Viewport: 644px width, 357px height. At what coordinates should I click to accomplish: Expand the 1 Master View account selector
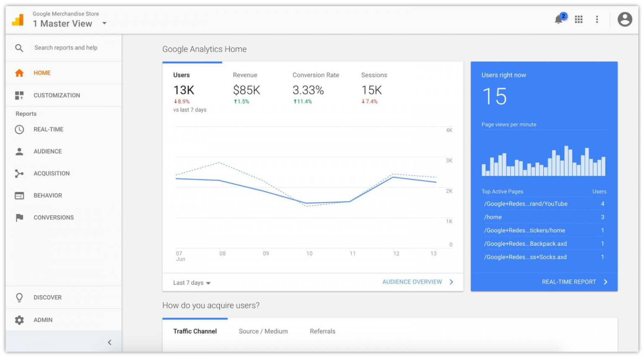click(104, 23)
